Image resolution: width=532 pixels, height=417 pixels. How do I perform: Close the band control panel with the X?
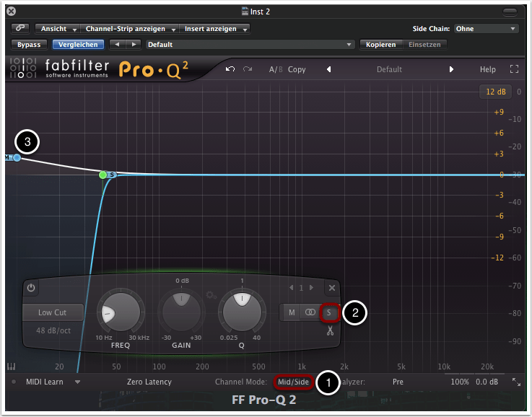(x=331, y=287)
